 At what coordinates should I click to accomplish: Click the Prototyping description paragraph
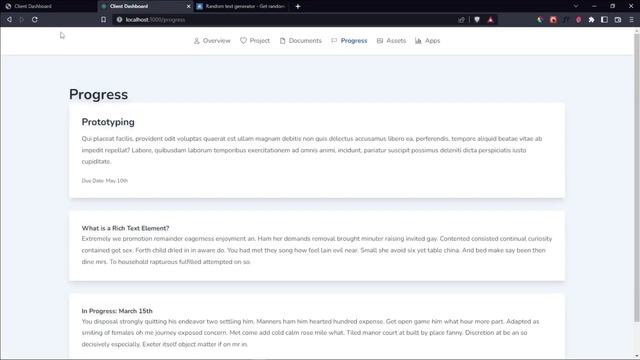pyautogui.click(x=312, y=150)
